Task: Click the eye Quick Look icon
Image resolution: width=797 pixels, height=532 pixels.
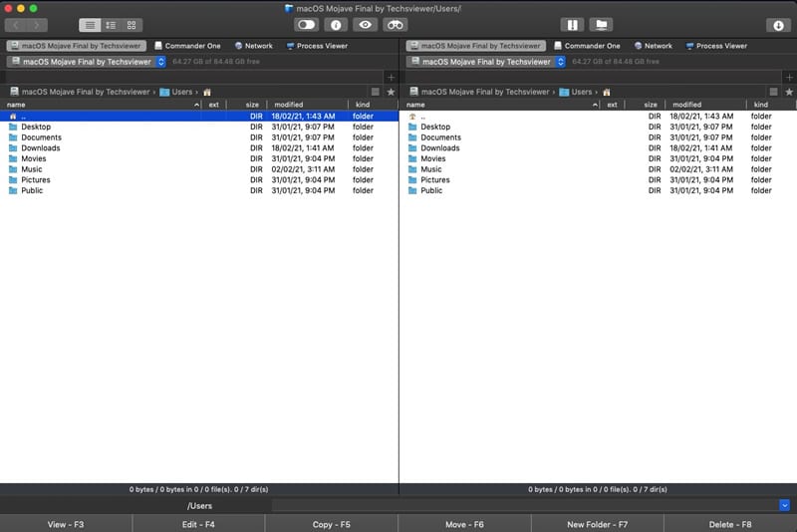Action: pyautogui.click(x=365, y=24)
